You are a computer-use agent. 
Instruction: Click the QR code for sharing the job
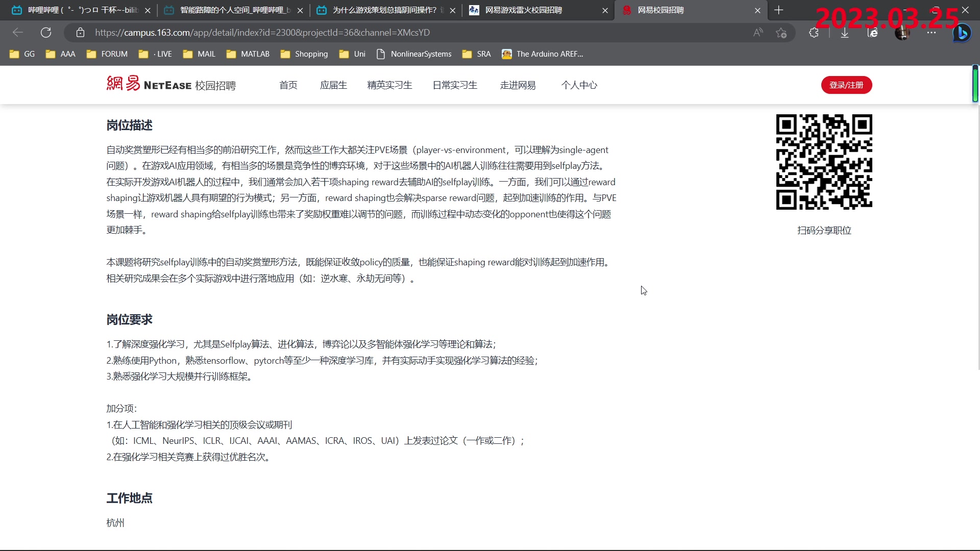pos(824,162)
